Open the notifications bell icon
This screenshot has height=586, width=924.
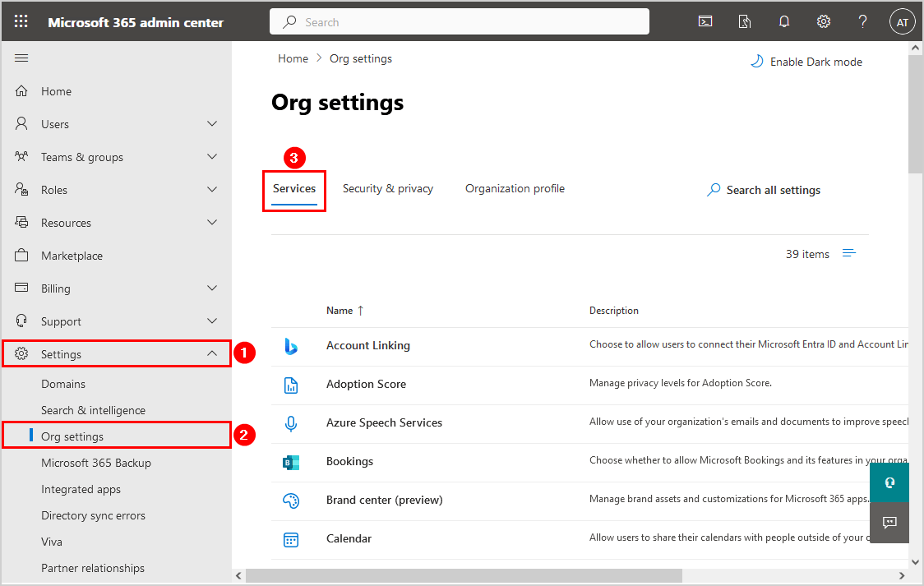pos(783,22)
